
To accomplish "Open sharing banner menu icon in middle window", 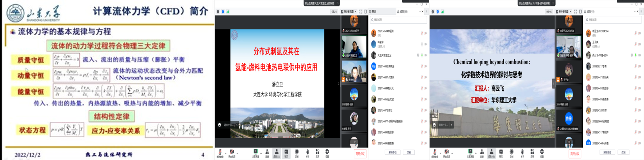I will 338,3.
